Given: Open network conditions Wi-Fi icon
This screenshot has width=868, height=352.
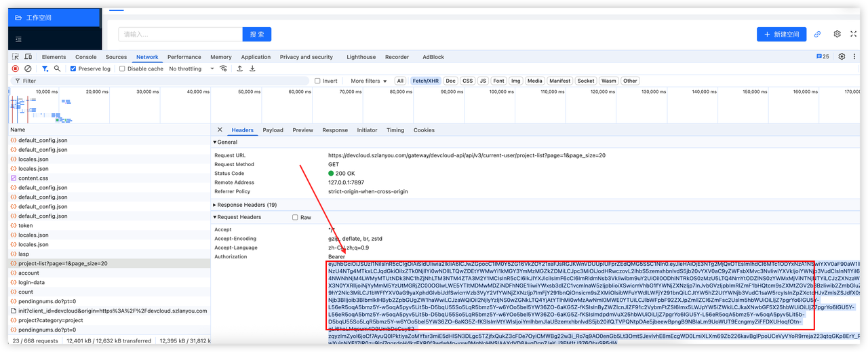Looking at the screenshot, I should coord(224,69).
